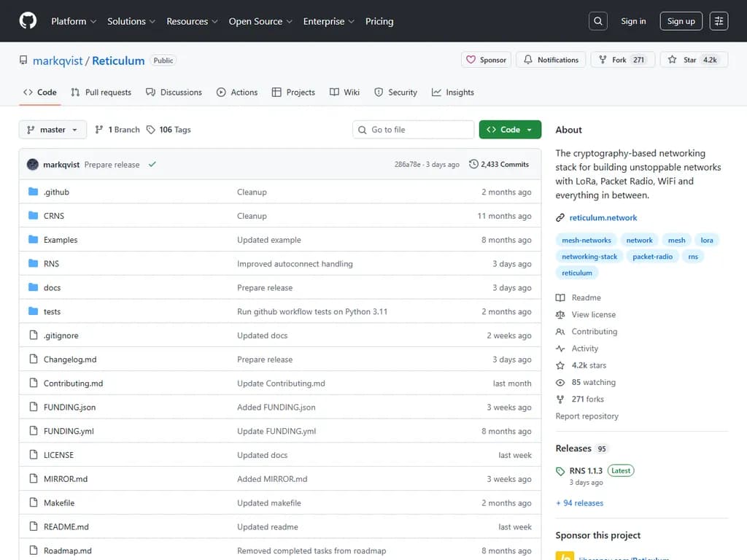Click the GitHub logo icon
The width and height of the screenshot is (747, 560).
(x=28, y=21)
